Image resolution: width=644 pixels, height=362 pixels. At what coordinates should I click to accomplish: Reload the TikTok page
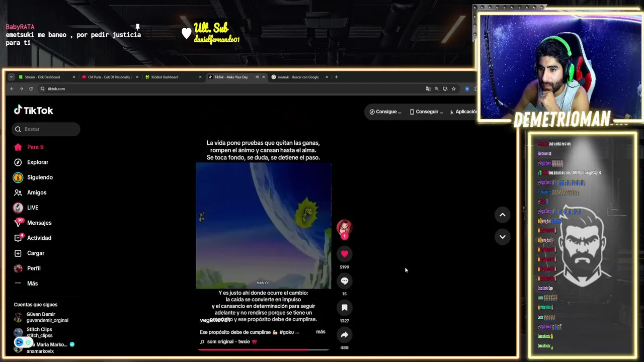pos(31,89)
